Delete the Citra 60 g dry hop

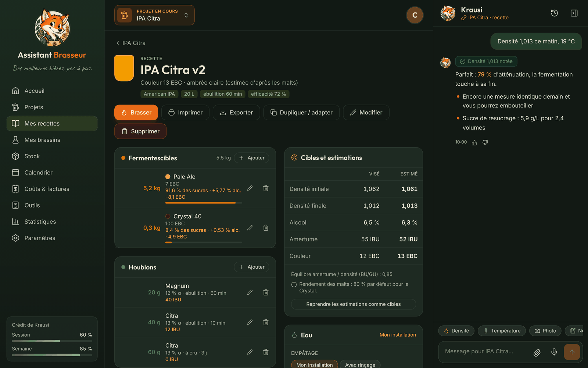pos(266,352)
